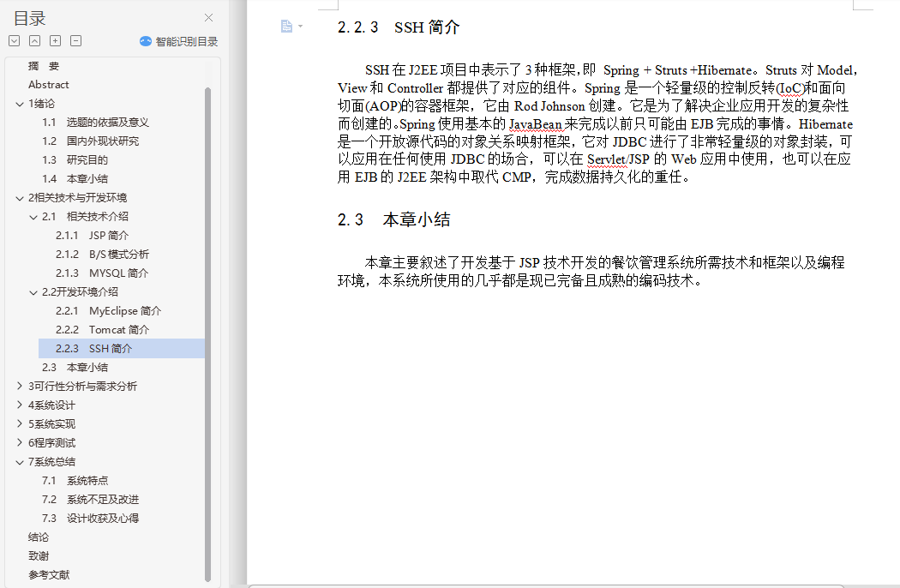The image size is (900, 588).
Task: Open 致谢 entry
Action: [39, 556]
